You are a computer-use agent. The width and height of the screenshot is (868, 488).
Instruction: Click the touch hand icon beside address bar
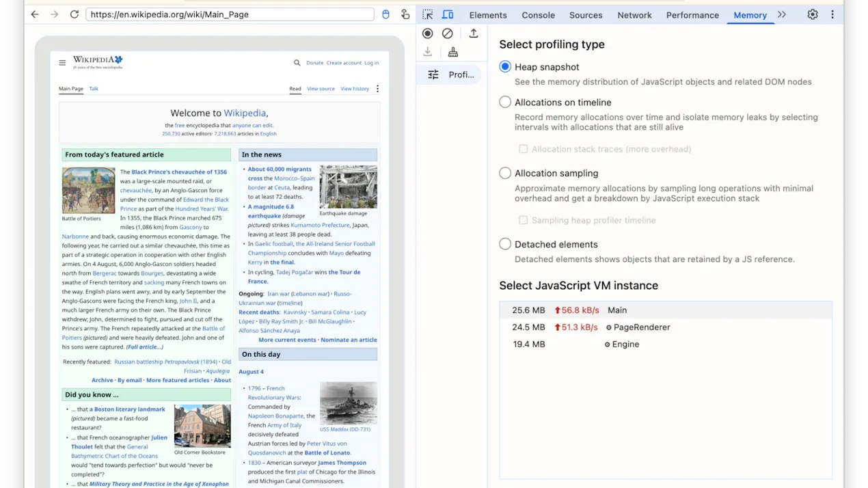[x=405, y=14]
